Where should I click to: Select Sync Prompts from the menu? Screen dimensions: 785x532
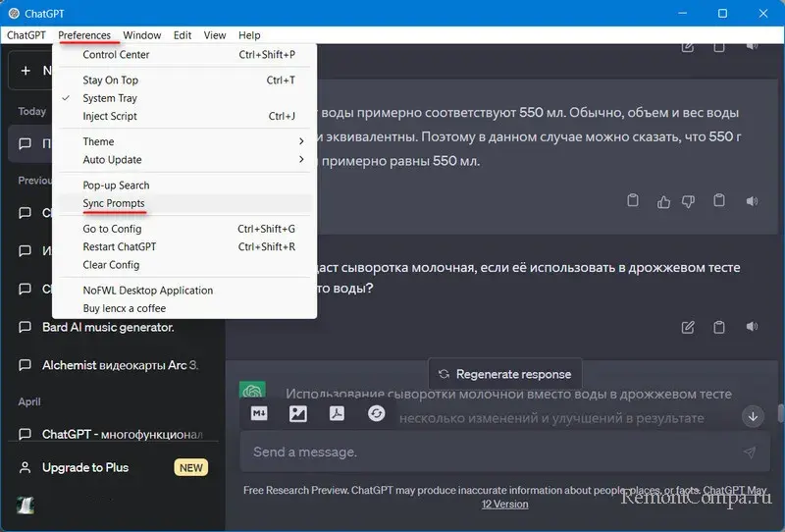114,203
